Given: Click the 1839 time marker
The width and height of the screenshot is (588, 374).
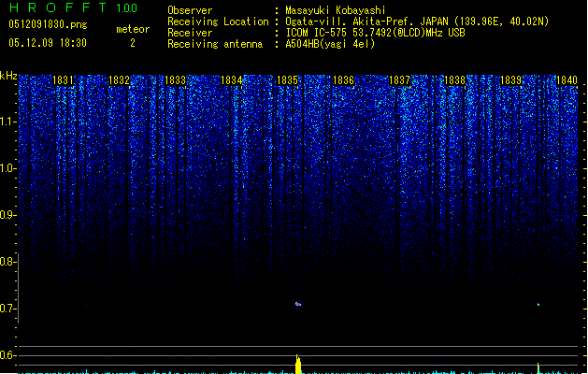Looking at the screenshot, I should 510,80.
